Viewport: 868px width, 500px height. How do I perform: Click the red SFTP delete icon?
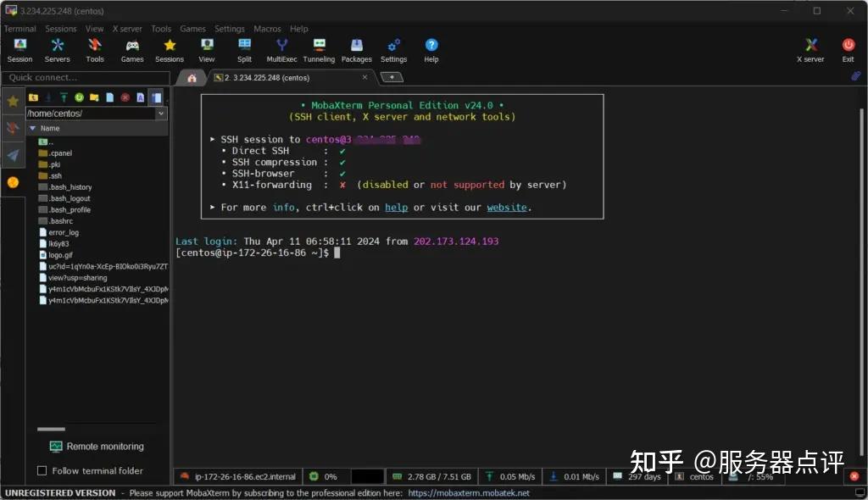coord(125,97)
